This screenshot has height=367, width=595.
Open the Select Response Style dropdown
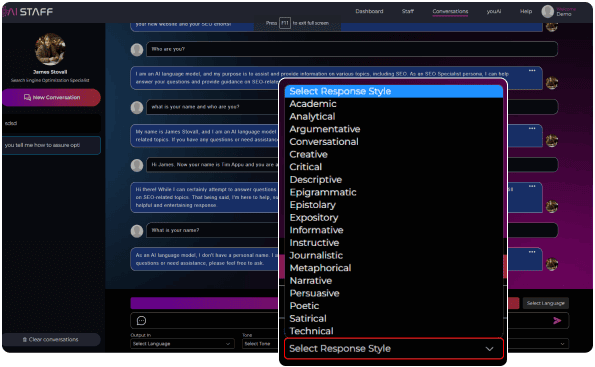click(394, 348)
